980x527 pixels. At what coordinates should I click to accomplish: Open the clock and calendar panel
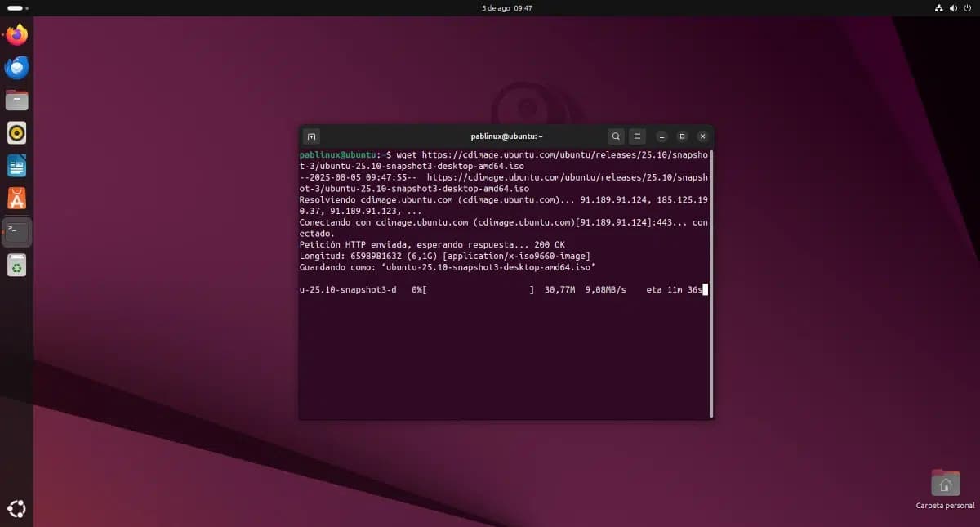pos(506,7)
